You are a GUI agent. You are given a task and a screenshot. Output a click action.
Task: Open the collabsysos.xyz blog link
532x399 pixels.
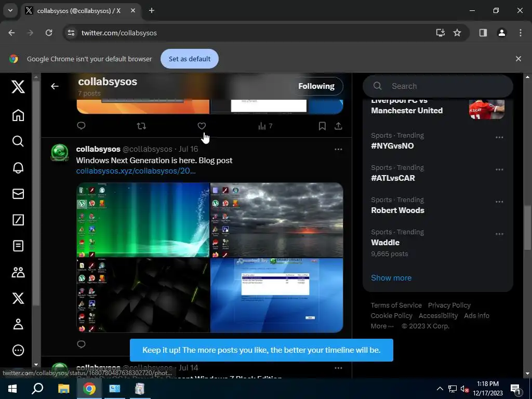136,170
